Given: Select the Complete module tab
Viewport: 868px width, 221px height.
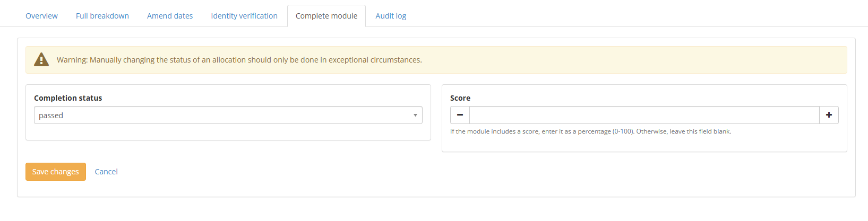Looking at the screenshot, I should [326, 16].
